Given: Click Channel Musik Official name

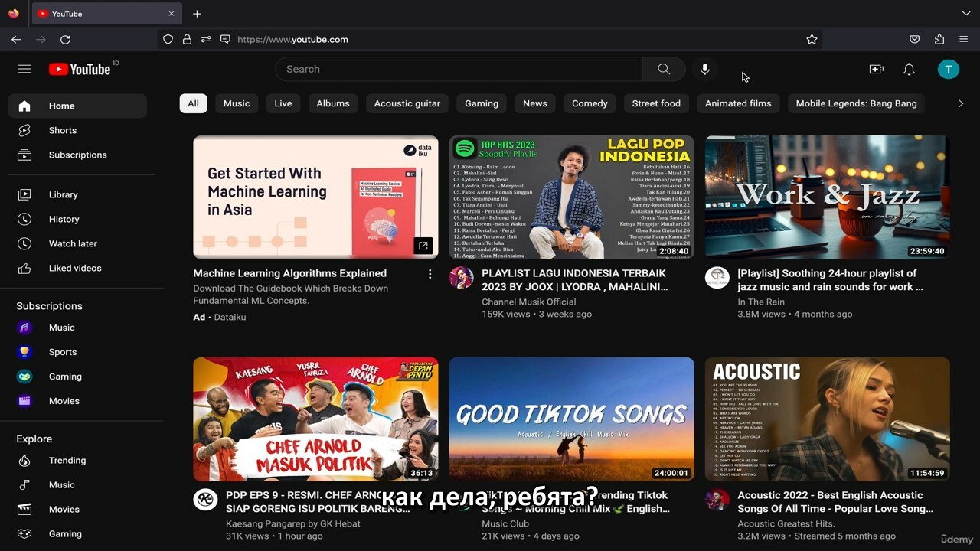Looking at the screenshot, I should [528, 302].
